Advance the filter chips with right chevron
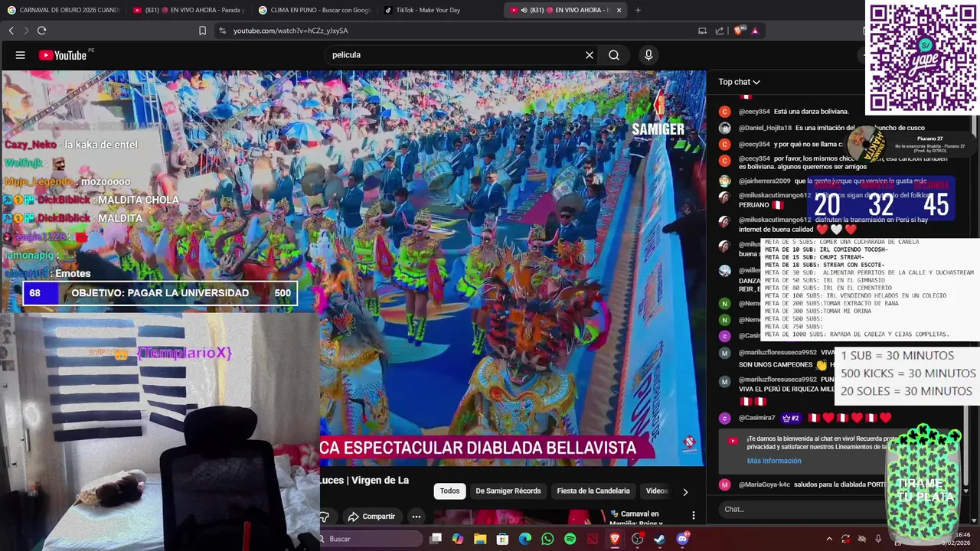Viewport: 980px width, 551px height. point(685,492)
